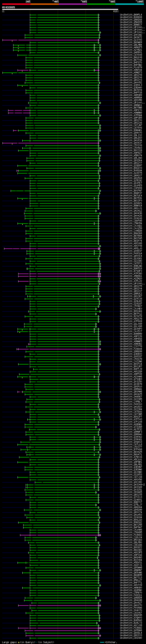Image resolution: width=146 pixels, height=644 pixels.
Task: Click the UniRef100_B6HFL4 hit label
Action: click(131, 15)
